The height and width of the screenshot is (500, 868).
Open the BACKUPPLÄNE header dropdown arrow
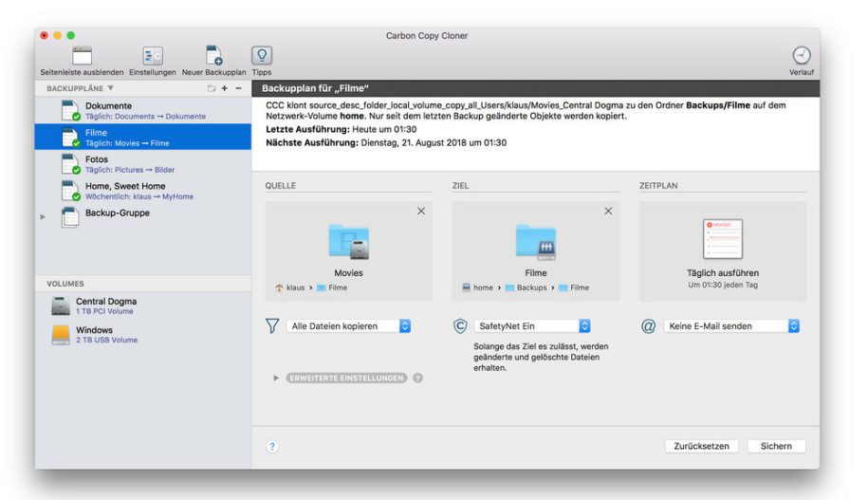[111, 88]
